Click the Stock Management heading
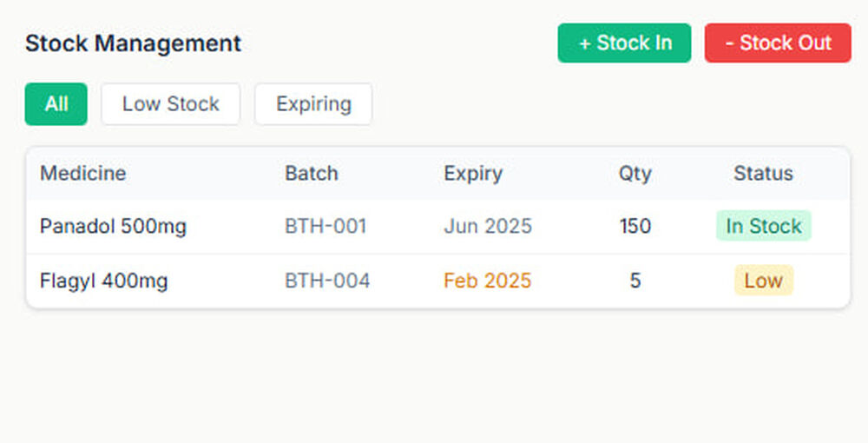The width and height of the screenshot is (868, 443). point(133,43)
